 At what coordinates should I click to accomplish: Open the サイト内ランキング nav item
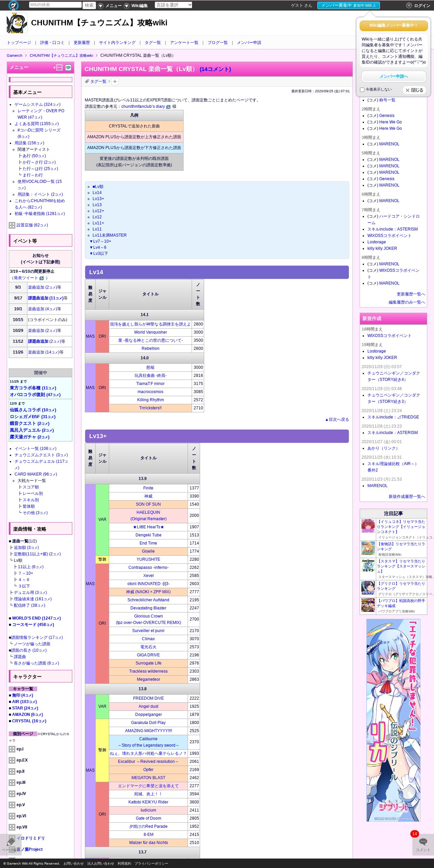click(x=117, y=43)
